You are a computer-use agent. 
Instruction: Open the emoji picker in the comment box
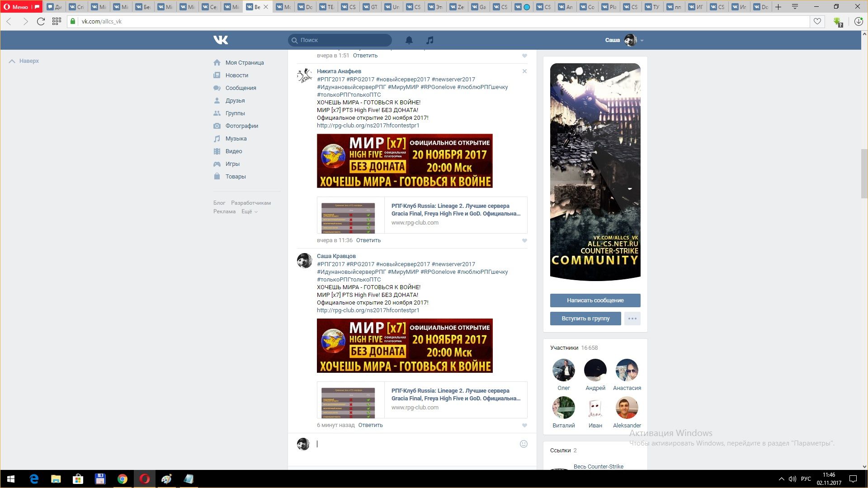(x=524, y=444)
